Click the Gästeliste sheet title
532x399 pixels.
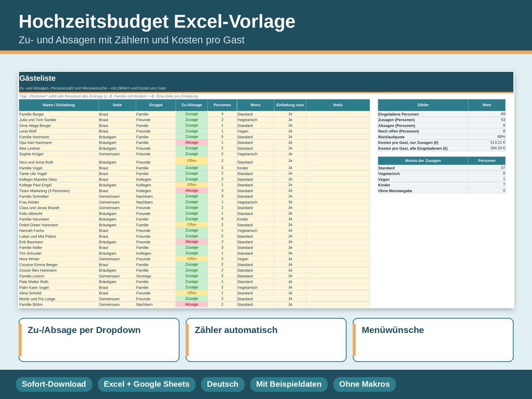click(38, 78)
